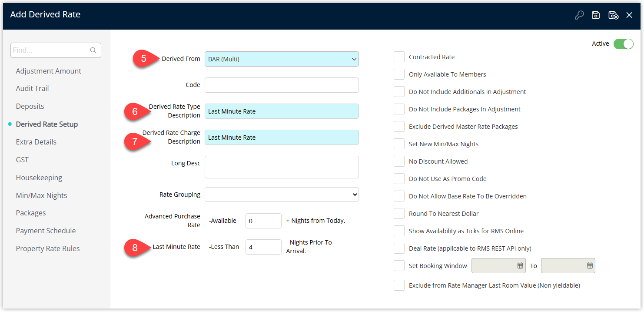Click the Derived Rate Type Description field
644x312 pixels.
coord(282,111)
